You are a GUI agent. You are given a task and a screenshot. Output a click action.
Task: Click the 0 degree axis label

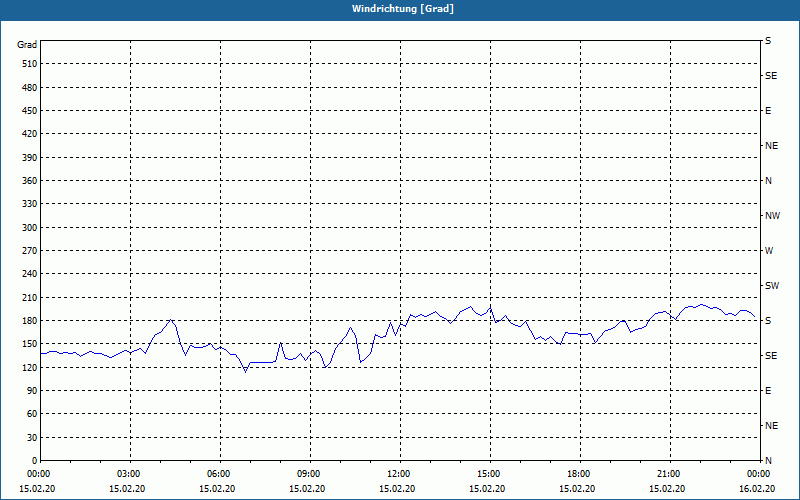coord(35,460)
